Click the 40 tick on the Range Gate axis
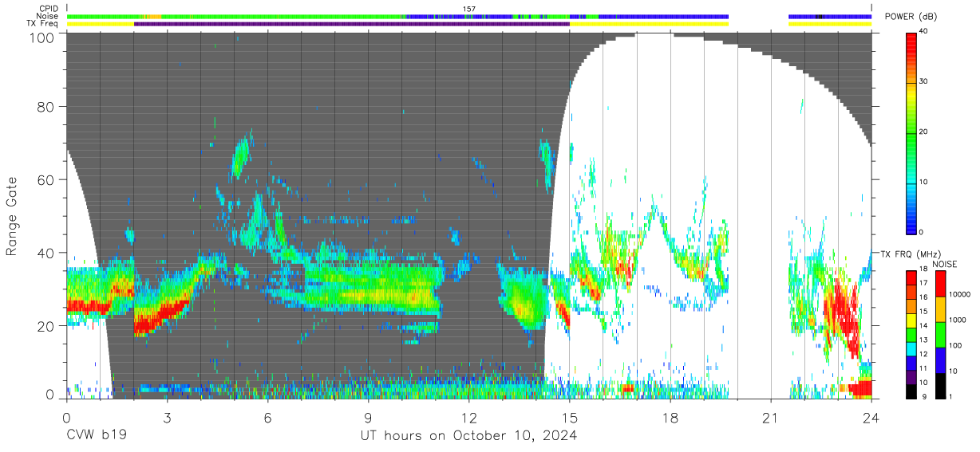The image size is (980, 452). (47, 253)
